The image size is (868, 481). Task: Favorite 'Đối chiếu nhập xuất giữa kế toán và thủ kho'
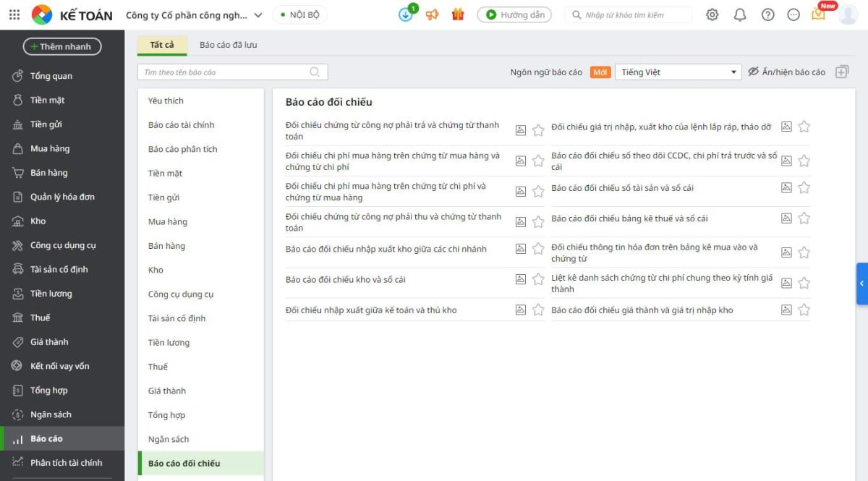[538, 310]
